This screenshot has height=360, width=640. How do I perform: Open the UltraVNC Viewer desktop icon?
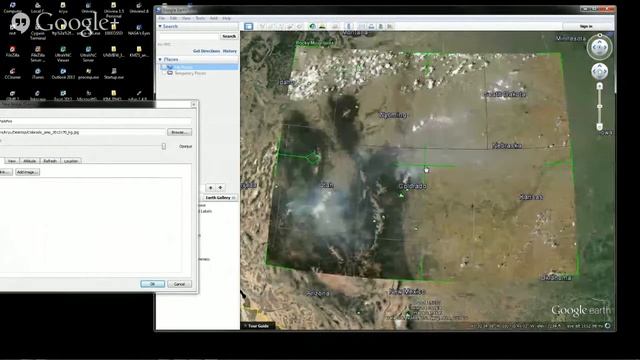(x=63, y=53)
